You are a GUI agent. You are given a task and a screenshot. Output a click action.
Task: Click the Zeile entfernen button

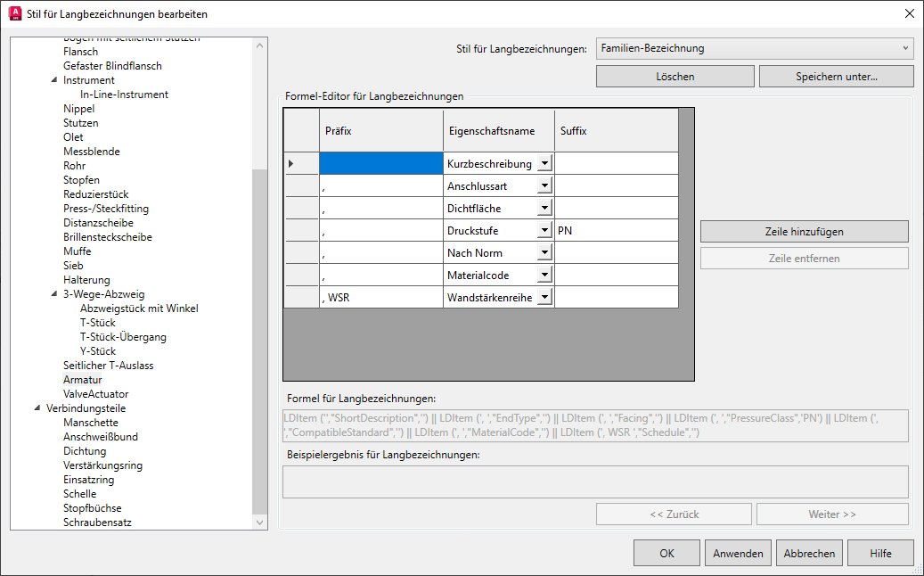[x=805, y=259]
